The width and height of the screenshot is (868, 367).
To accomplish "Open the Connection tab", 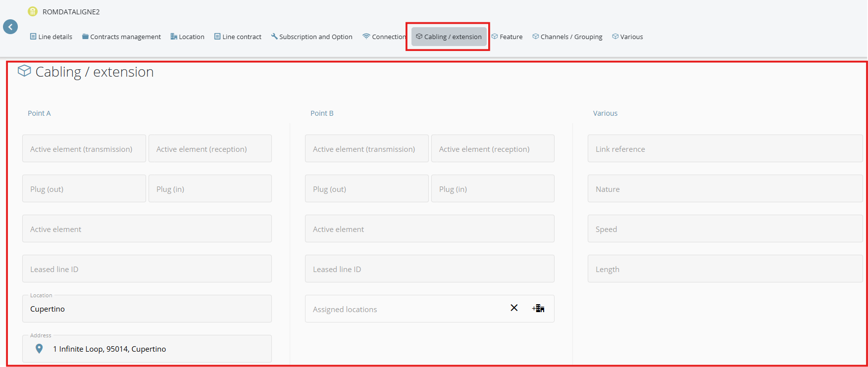I will pos(384,37).
